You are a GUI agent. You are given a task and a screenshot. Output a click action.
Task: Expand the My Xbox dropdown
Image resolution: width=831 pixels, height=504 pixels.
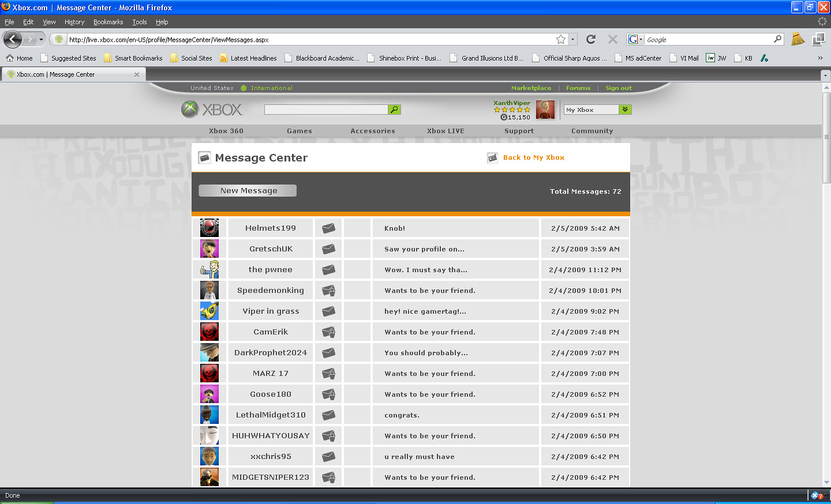625,110
